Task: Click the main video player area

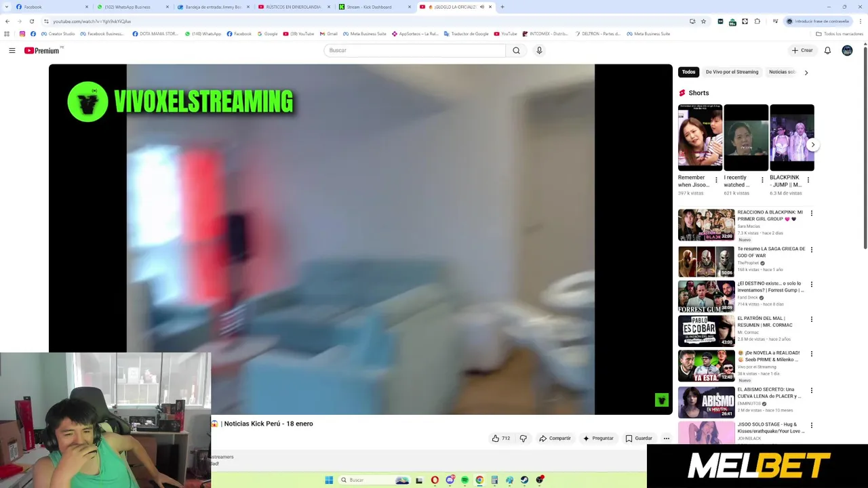Action: point(360,239)
